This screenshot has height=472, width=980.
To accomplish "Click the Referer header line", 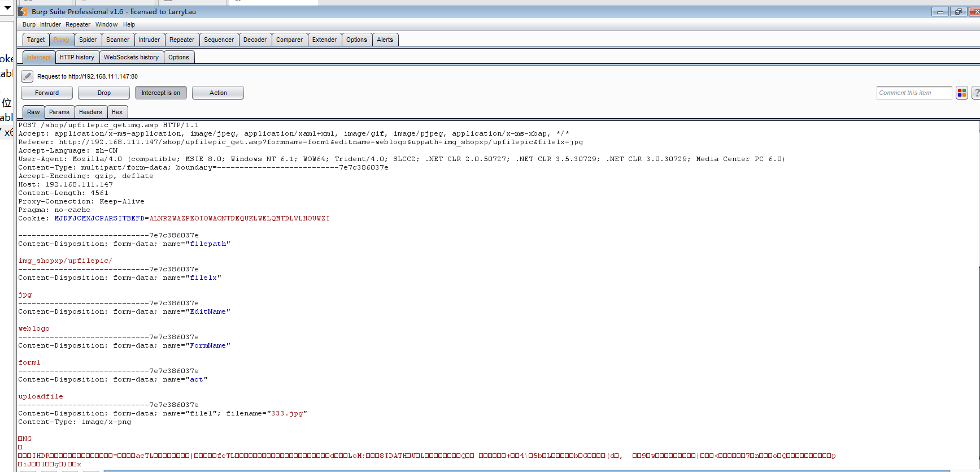I will click(x=300, y=142).
